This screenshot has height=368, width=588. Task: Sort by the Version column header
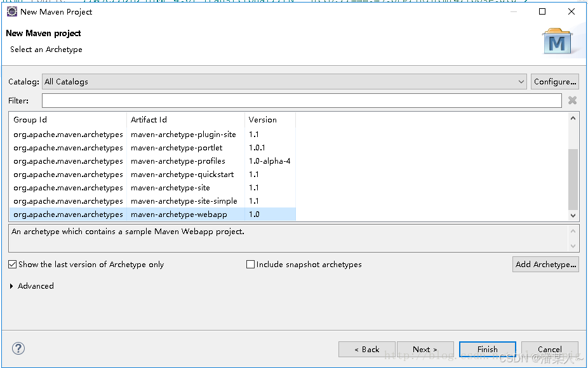click(271, 120)
